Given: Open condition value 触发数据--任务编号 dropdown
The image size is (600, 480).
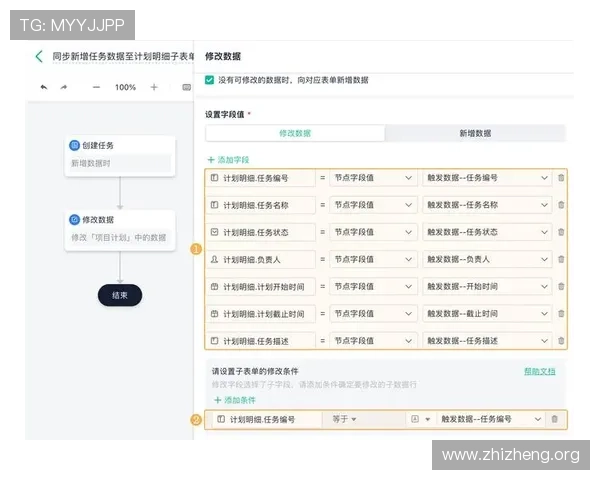Looking at the screenshot, I should coord(491,419).
